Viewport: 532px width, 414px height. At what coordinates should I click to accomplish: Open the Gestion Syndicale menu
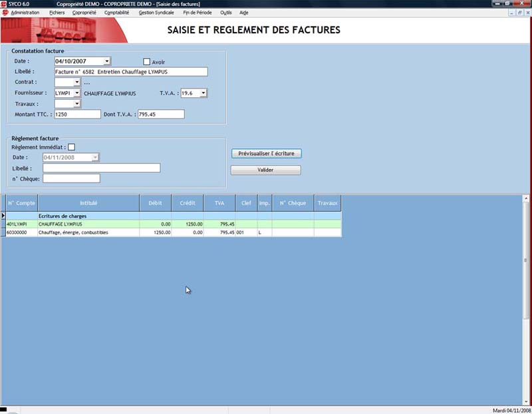coord(156,13)
